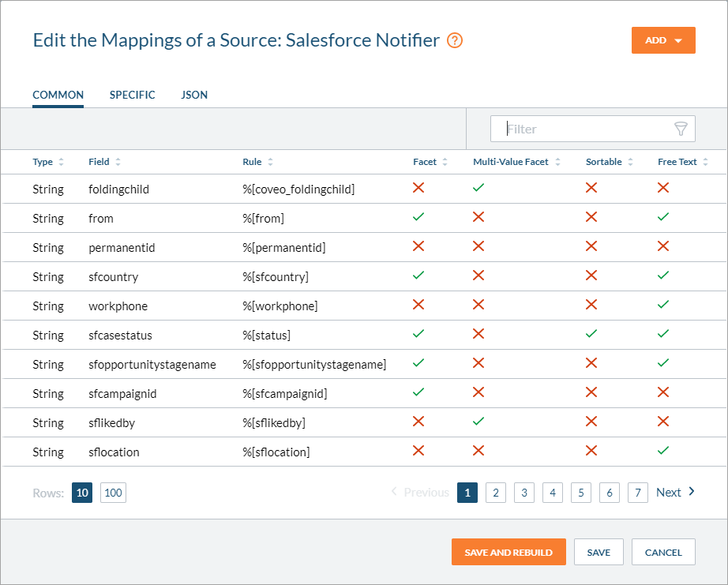Show 10 rows per page
The height and width of the screenshot is (585, 728).
pyautogui.click(x=82, y=493)
